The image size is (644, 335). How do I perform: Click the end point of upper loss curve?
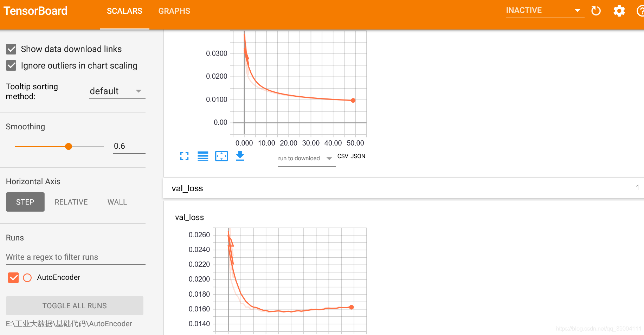353,101
